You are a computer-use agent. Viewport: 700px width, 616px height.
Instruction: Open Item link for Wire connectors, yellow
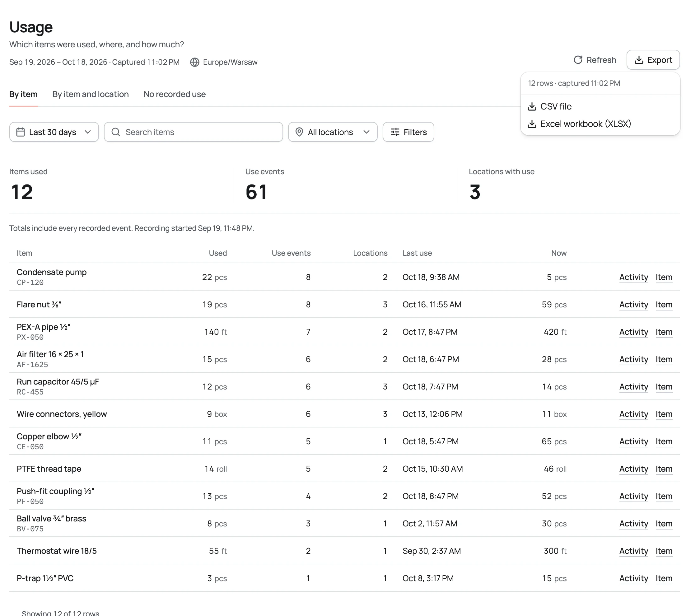point(664,414)
